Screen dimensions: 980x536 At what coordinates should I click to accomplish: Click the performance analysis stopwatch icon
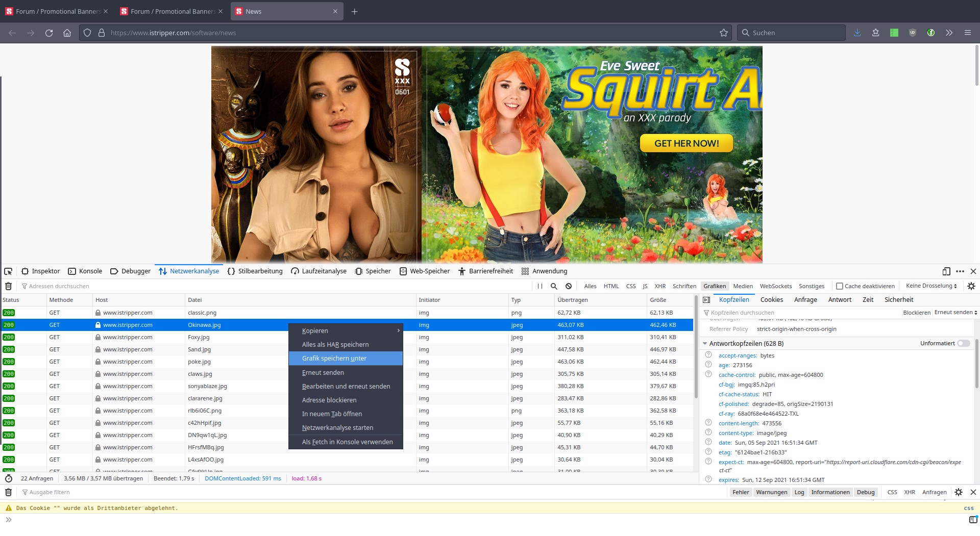point(8,478)
